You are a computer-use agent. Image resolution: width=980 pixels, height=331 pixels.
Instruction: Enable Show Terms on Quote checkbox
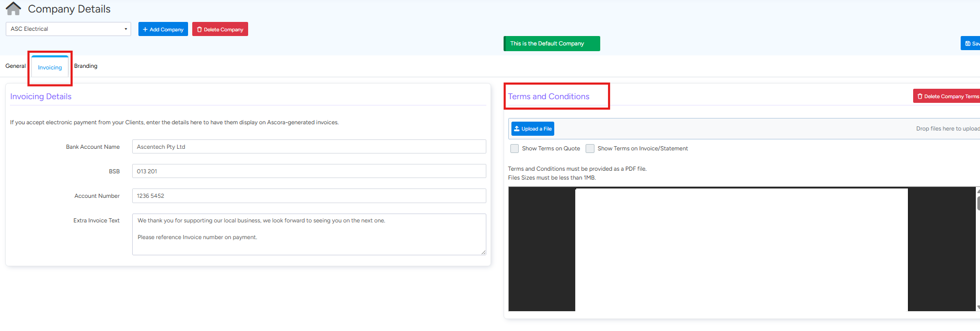[x=515, y=149]
